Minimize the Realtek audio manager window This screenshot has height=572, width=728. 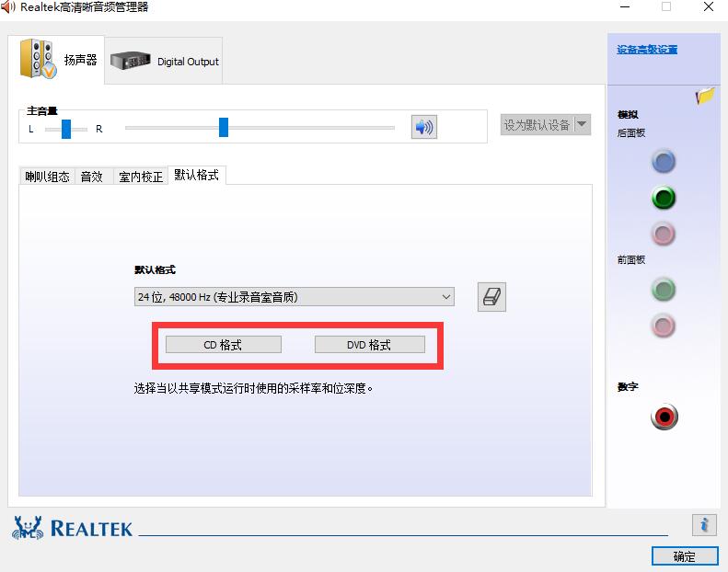(x=625, y=7)
